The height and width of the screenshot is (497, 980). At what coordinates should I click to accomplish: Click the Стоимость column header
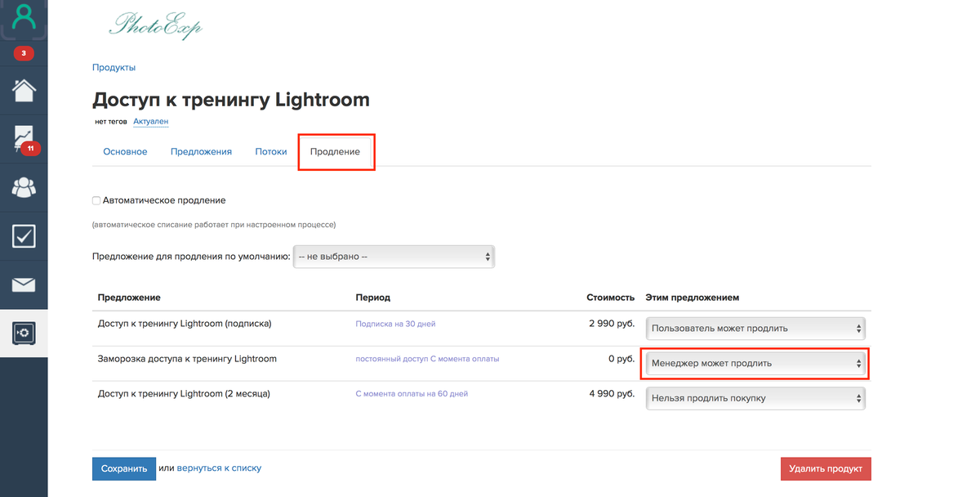click(611, 298)
